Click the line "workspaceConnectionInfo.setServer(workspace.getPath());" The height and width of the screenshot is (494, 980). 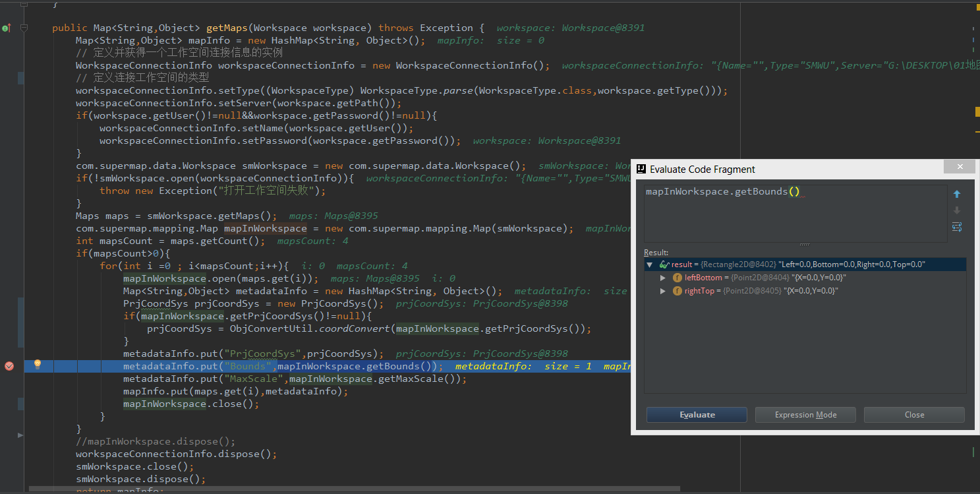coord(239,103)
